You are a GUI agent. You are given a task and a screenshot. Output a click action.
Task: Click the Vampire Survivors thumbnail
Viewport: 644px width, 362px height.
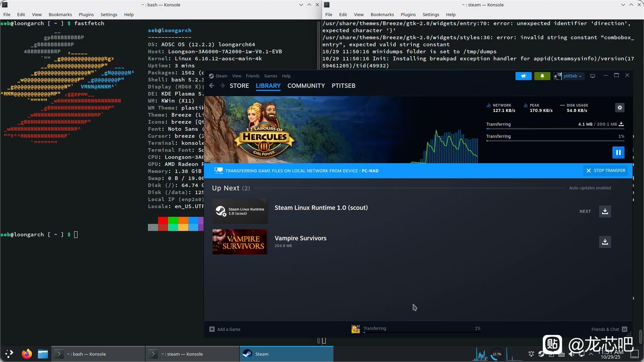coord(239,242)
